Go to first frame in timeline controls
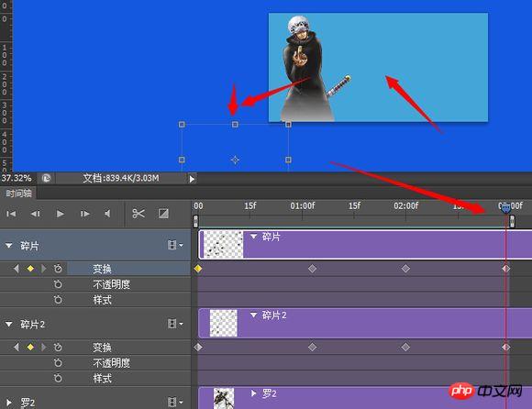 [x=11, y=214]
